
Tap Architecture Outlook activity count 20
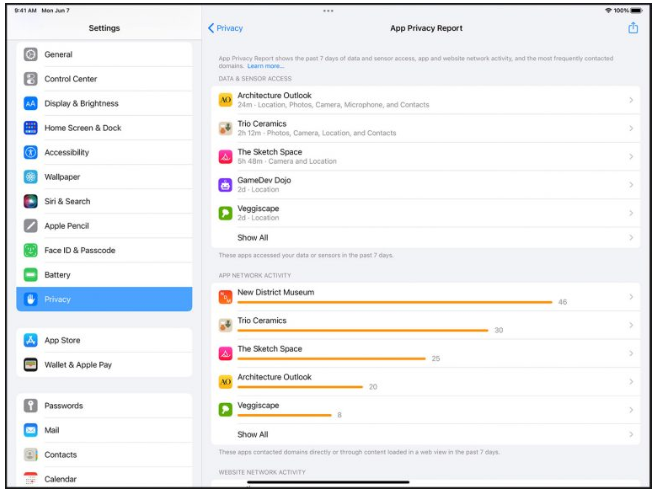pyautogui.click(x=373, y=387)
